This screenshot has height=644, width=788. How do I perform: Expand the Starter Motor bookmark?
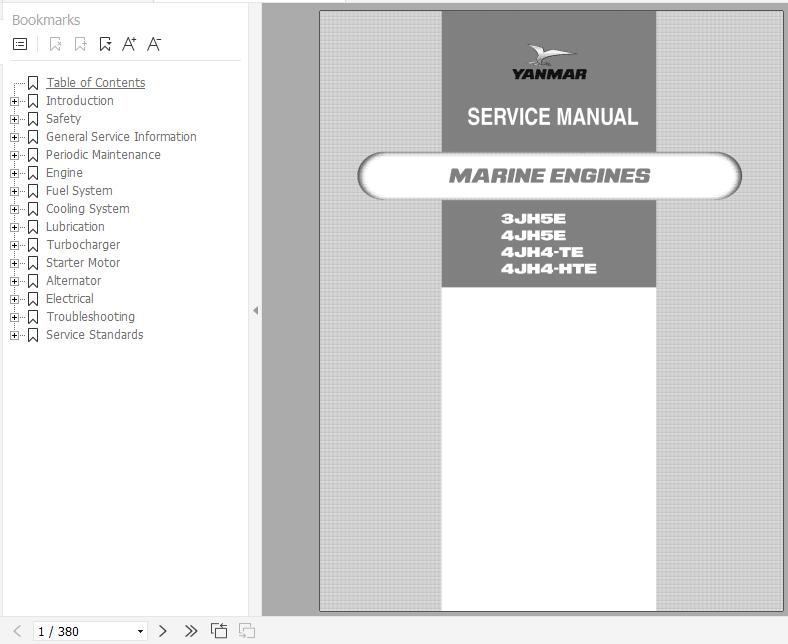[x=15, y=263]
